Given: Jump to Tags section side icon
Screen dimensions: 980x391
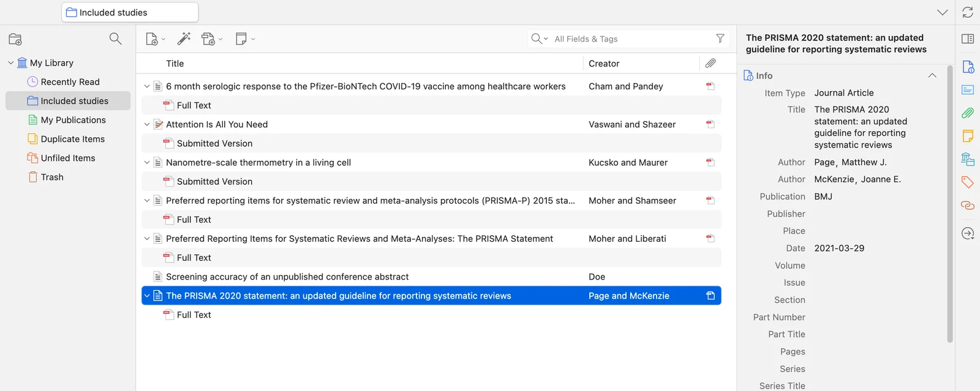Looking at the screenshot, I should tap(968, 182).
